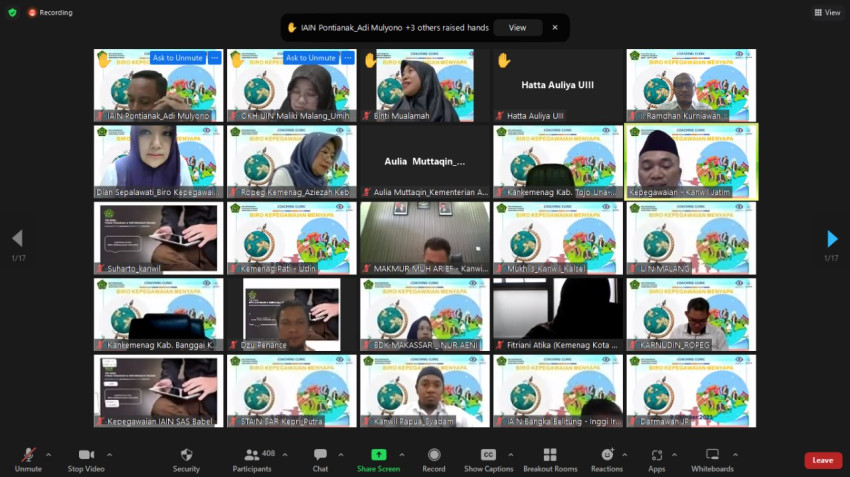This screenshot has height=477, width=850.
Task: Click the green Share Screen icon
Action: 379,455
